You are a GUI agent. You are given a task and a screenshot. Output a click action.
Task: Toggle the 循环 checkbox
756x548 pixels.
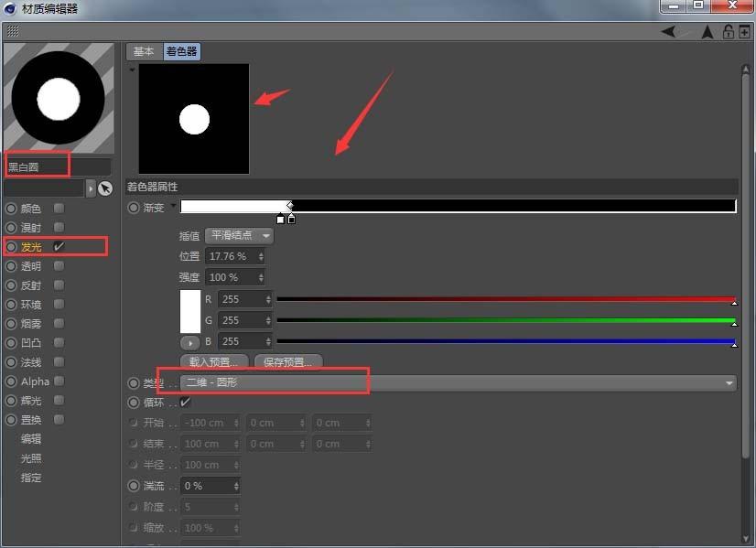183,403
